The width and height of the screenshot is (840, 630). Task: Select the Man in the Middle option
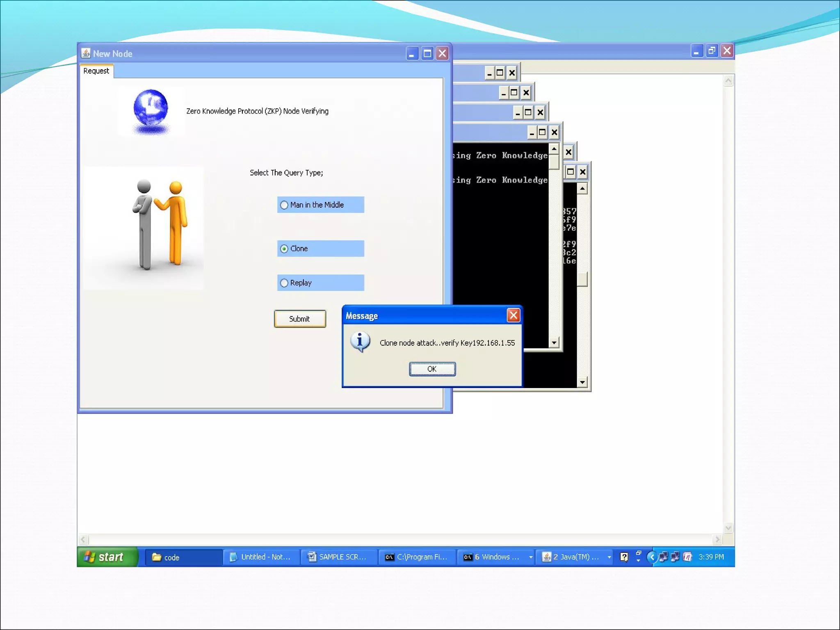pyautogui.click(x=284, y=205)
